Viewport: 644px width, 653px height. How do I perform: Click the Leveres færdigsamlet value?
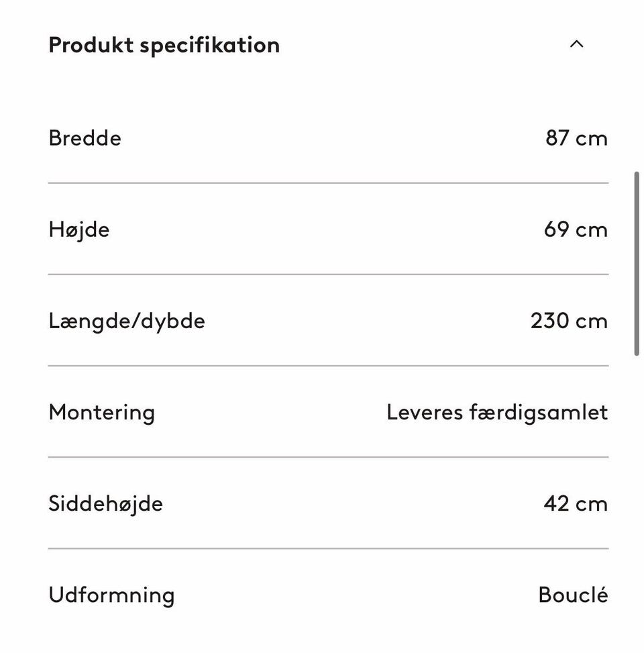pyautogui.click(x=497, y=412)
